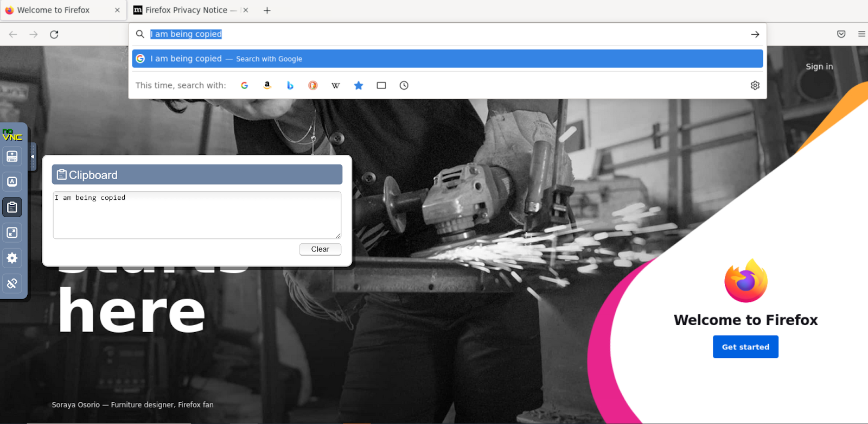This screenshot has height=424, width=868.
Task: Open the Firefox hamburger application menu
Action: 861,34
